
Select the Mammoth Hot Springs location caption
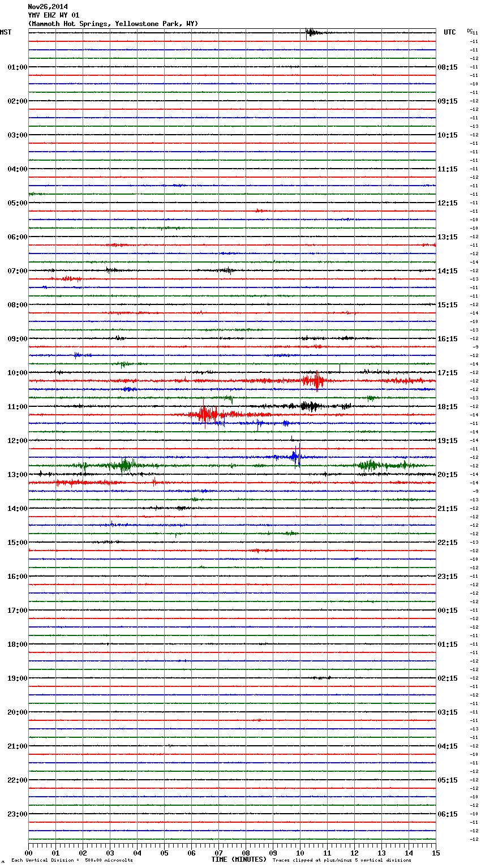(113, 24)
